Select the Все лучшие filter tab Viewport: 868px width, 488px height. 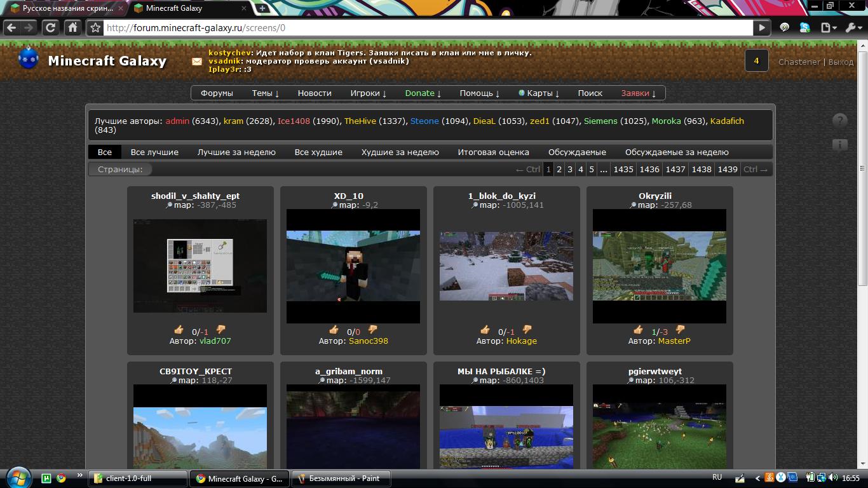pyautogui.click(x=154, y=152)
